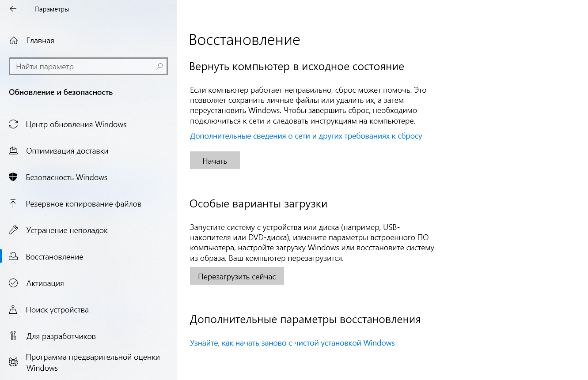Select the Оптимизация доставки icon
This screenshot has height=380, width=588.
(x=14, y=151)
